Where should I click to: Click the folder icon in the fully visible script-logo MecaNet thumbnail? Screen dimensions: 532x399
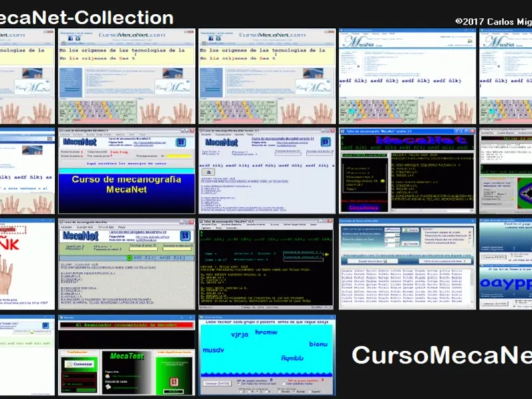tap(470, 41)
